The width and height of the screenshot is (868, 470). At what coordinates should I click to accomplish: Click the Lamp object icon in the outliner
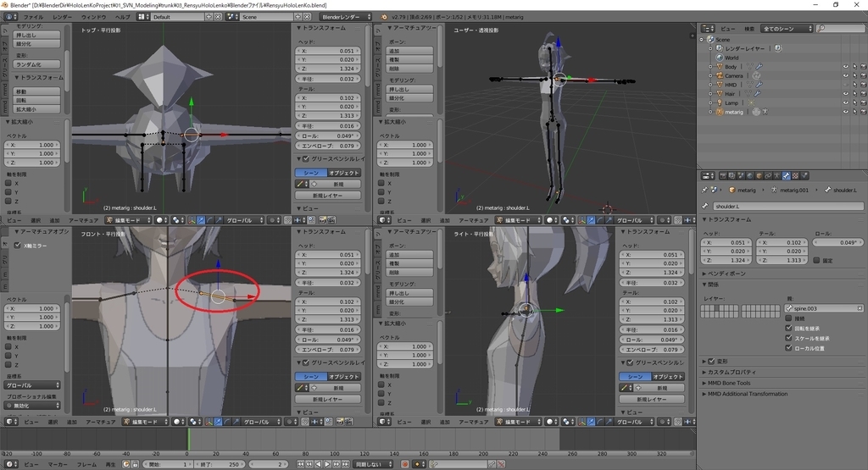pyautogui.click(x=720, y=102)
